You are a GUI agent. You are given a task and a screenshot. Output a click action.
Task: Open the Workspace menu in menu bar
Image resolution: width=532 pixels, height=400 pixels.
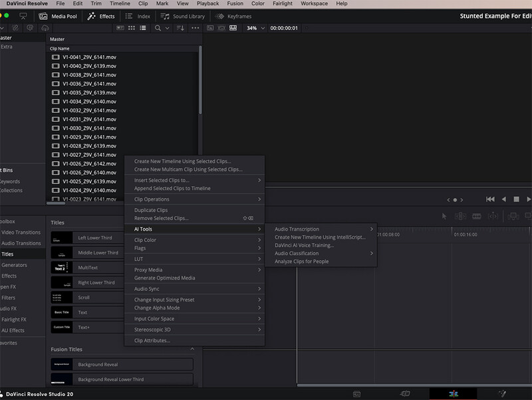click(x=314, y=3)
